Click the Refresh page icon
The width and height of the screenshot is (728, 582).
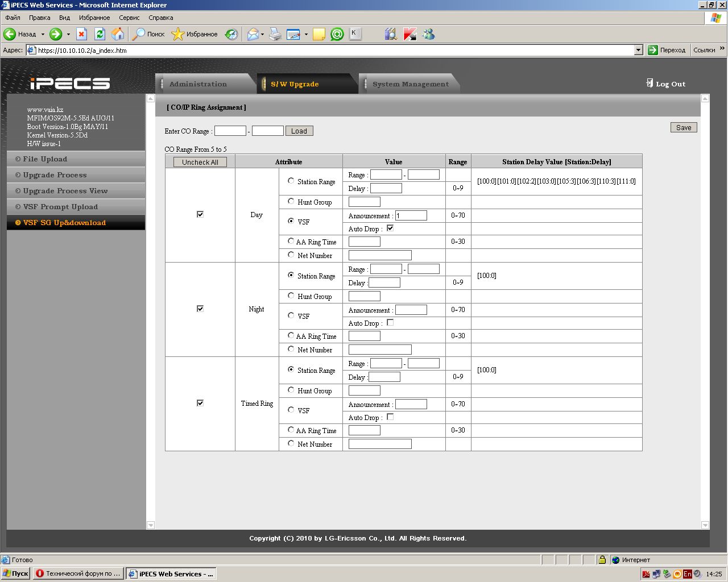tap(100, 34)
